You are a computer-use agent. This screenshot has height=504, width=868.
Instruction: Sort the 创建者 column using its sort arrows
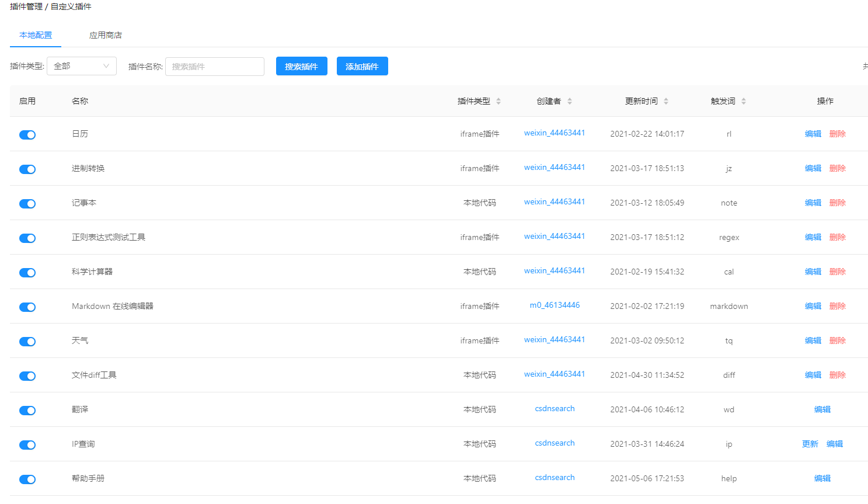[x=569, y=100]
